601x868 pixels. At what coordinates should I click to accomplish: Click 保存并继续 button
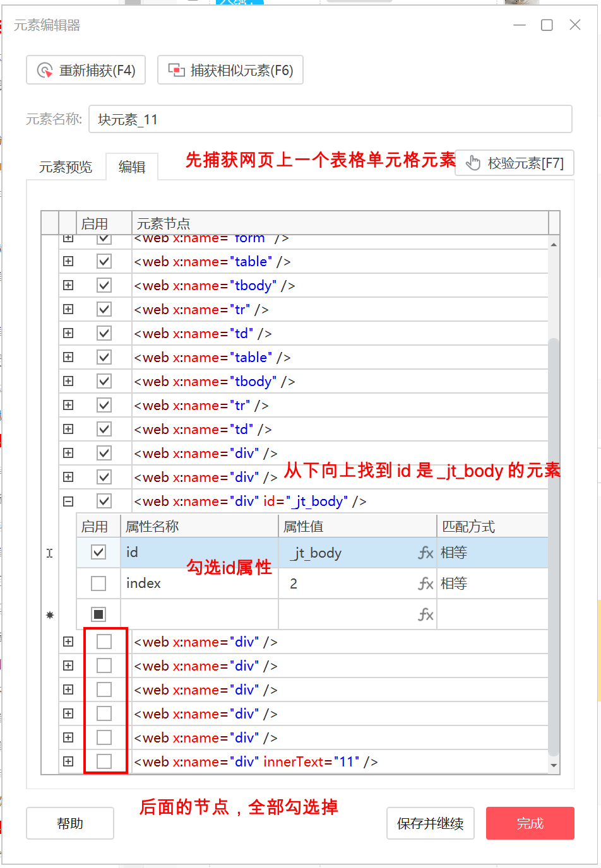431,823
